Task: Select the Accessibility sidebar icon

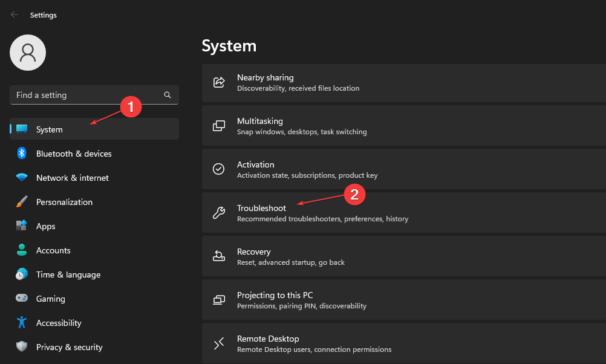Action: (21, 322)
